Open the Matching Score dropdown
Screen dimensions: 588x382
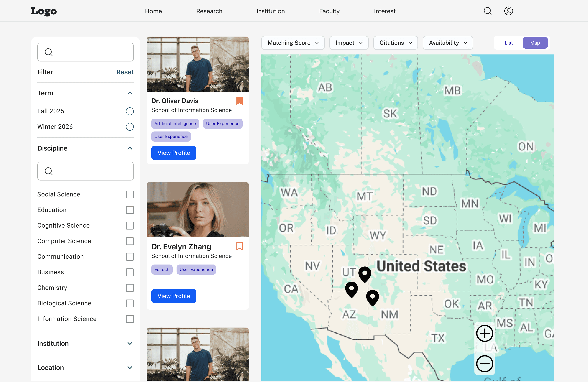coord(293,43)
